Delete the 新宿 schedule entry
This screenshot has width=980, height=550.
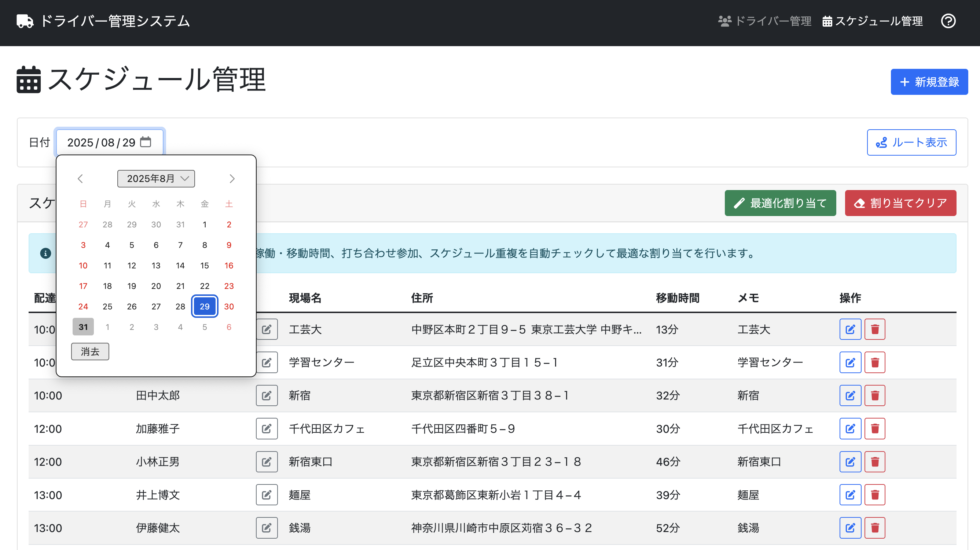(875, 395)
